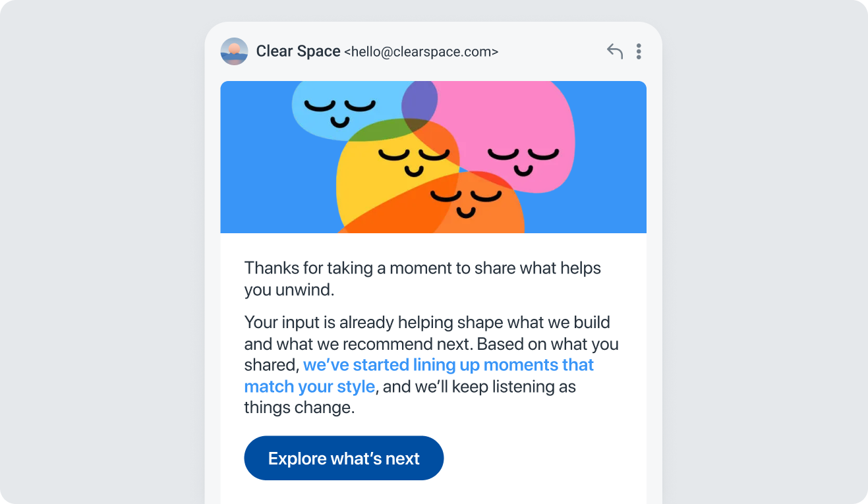This screenshot has width=868, height=504.
Task: Open the lining up moments link
Action: 448,365
